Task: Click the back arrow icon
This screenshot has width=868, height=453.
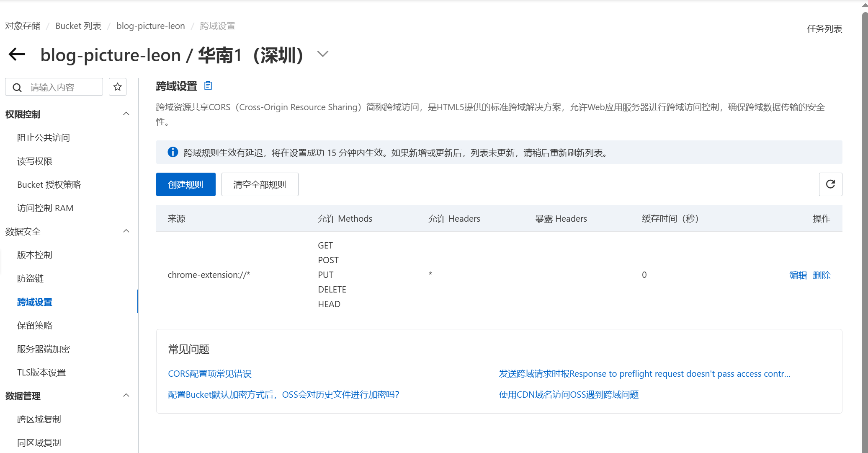Action: tap(17, 54)
